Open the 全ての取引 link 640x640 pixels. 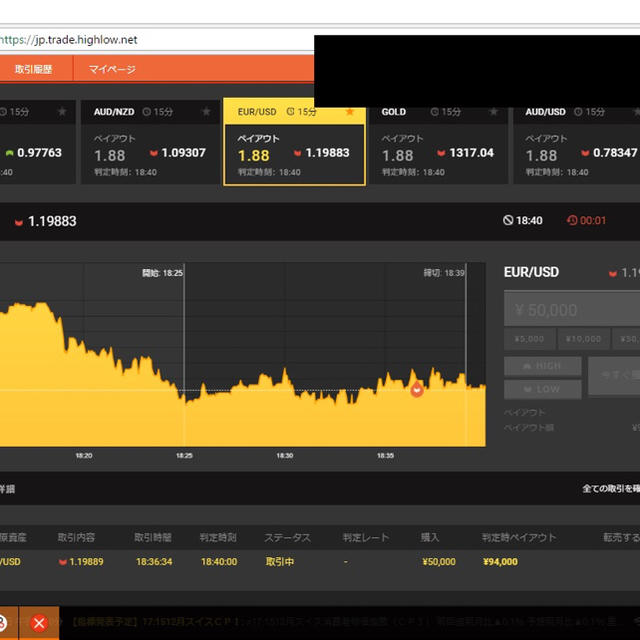tap(611, 489)
